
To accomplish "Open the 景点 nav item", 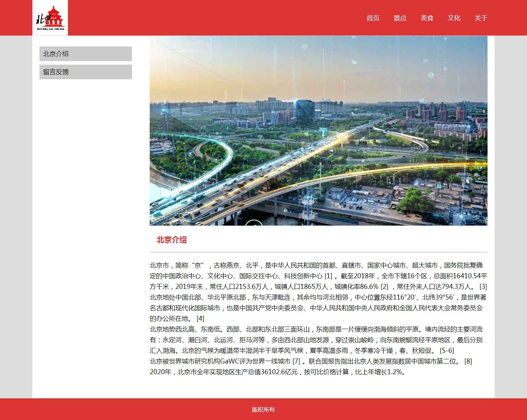I will [x=400, y=18].
